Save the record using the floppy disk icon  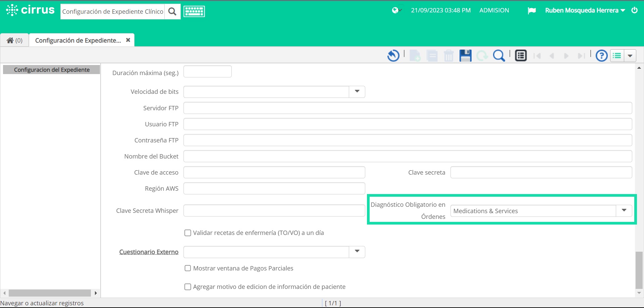pyautogui.click(x=466, y=55)
